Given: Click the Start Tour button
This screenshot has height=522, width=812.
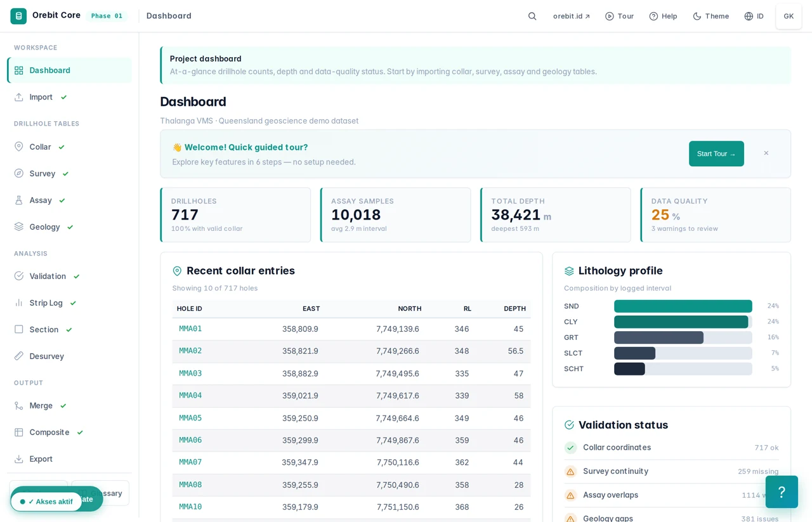Looking at the screenshot, I should [716, 153].
